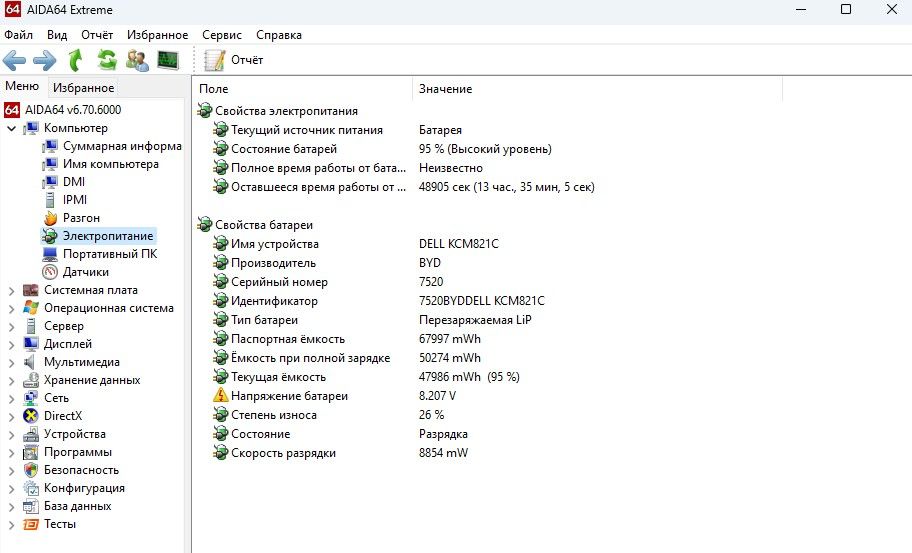The image size is (912, 553).
Task: Expand the Устройства tree node
Action: coord(12,435)
